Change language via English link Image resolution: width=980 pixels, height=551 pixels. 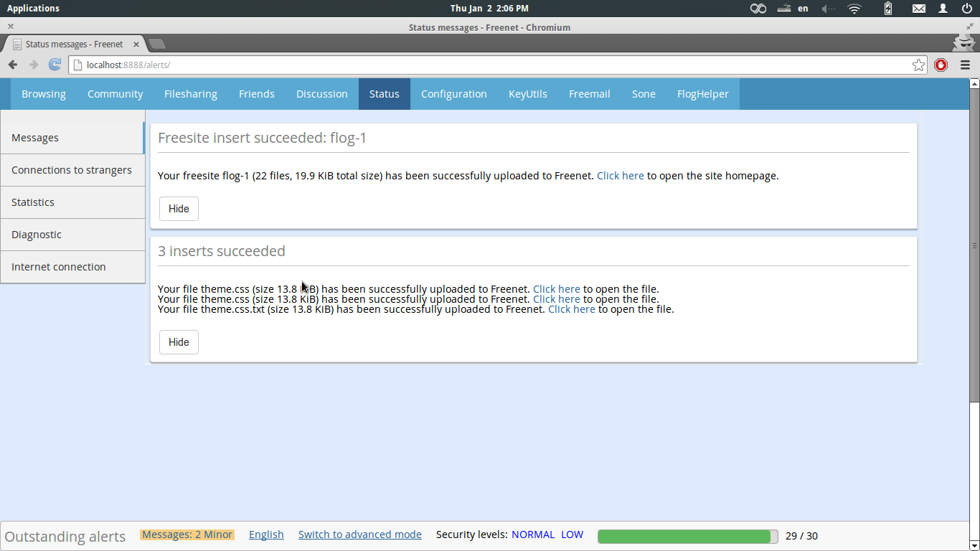pyautogui.click(x=266, y=534)
